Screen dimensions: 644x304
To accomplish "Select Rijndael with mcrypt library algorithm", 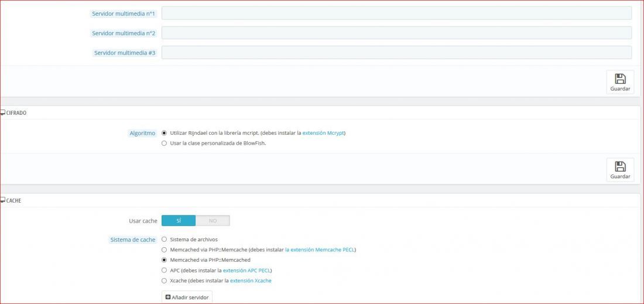I will (x=165, y=133).
